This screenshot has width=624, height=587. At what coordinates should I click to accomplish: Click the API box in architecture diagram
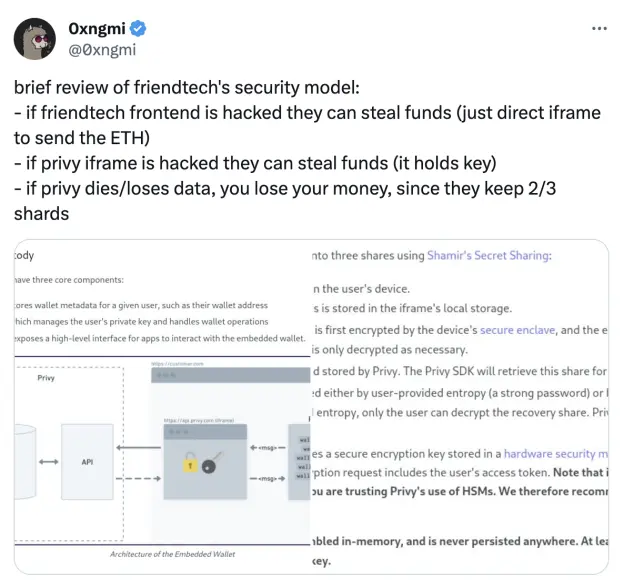(x=87, y=462)
